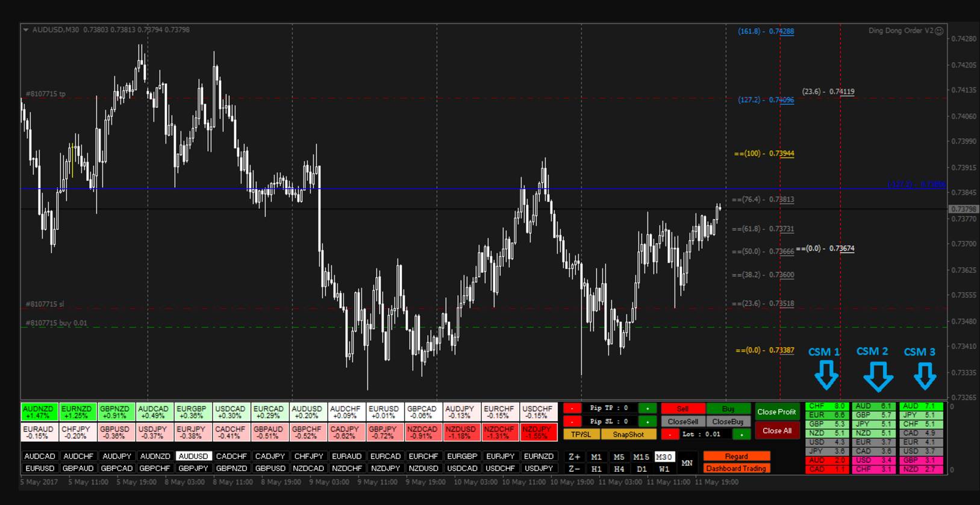This screenshot has width=980, height=505.
Task: Switch timeframe to H1
Action: click(596, 469)
